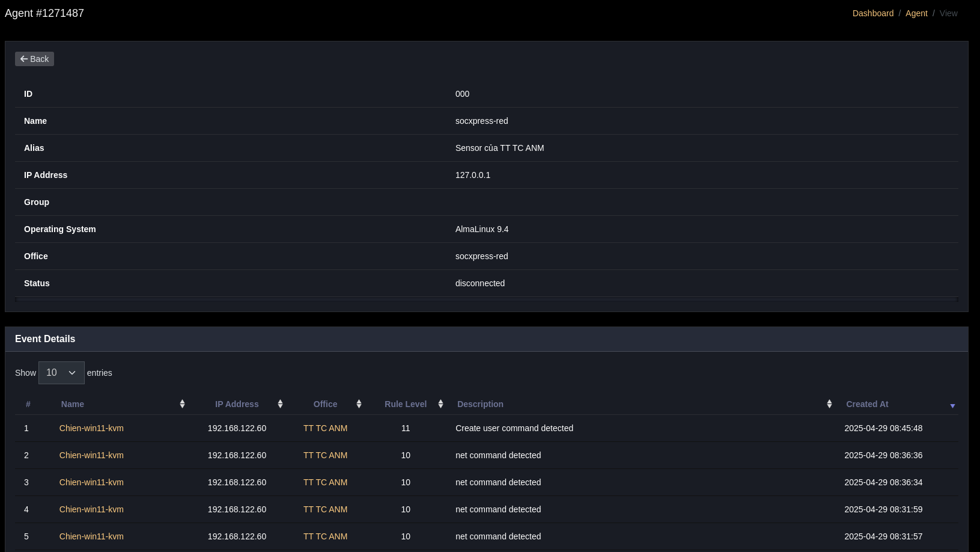Sort by Description column arrows
The height and width of the screenshot is (552, 980).
(x=829, y=404)
